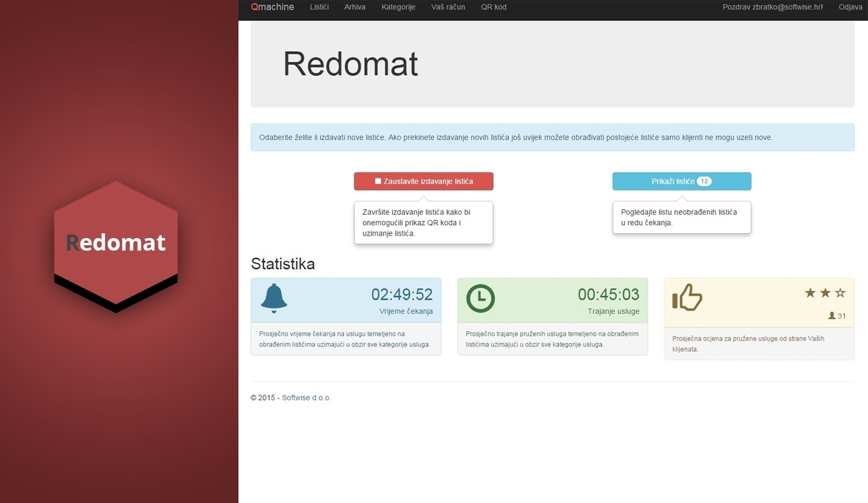The image size is (868, 503).
Task: Click the 02:49:52 waiting time value
Action: [402, 294]
